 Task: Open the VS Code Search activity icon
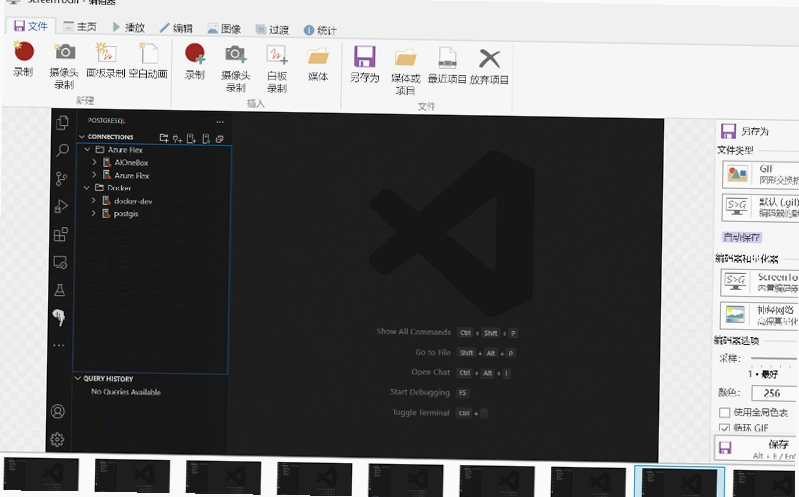pyautogui.click(x=62, y=150)
